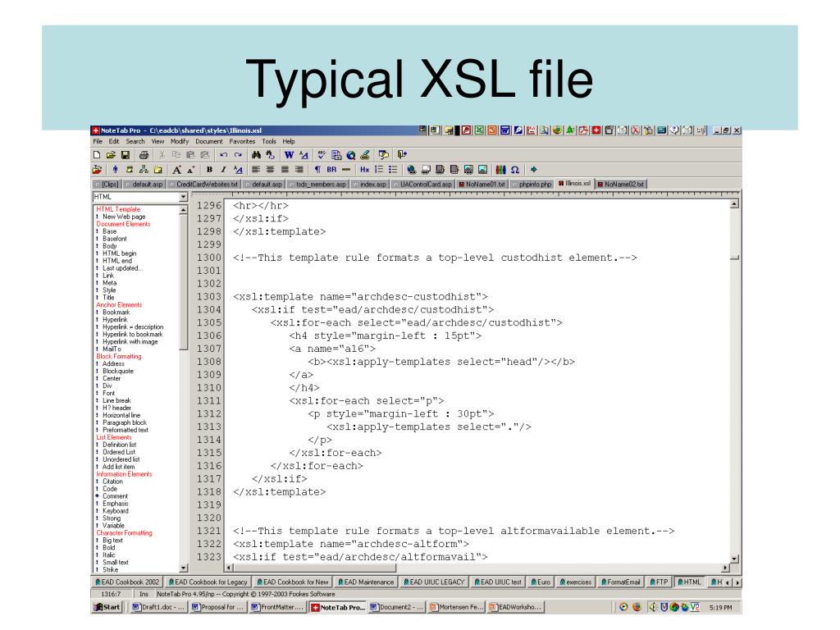Screen dimensions: 840x630
Task: Save the document with the floppy disk icon
Action: (126, 155)
